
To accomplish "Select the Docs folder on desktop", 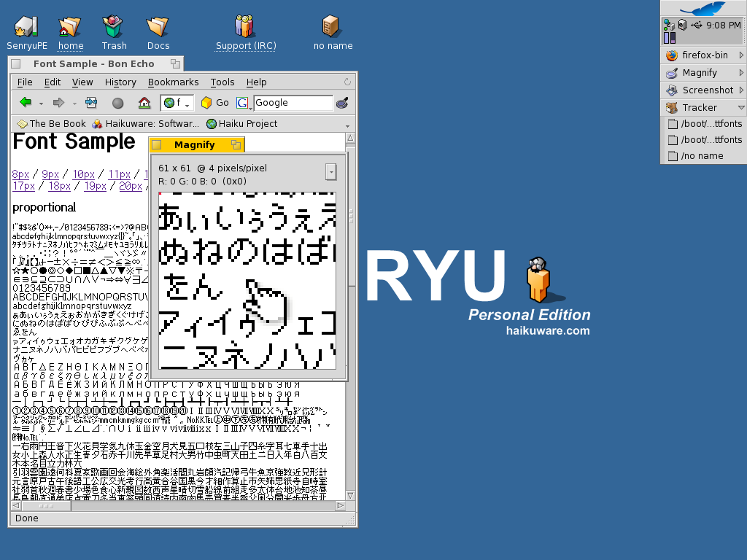I will 158,28.
